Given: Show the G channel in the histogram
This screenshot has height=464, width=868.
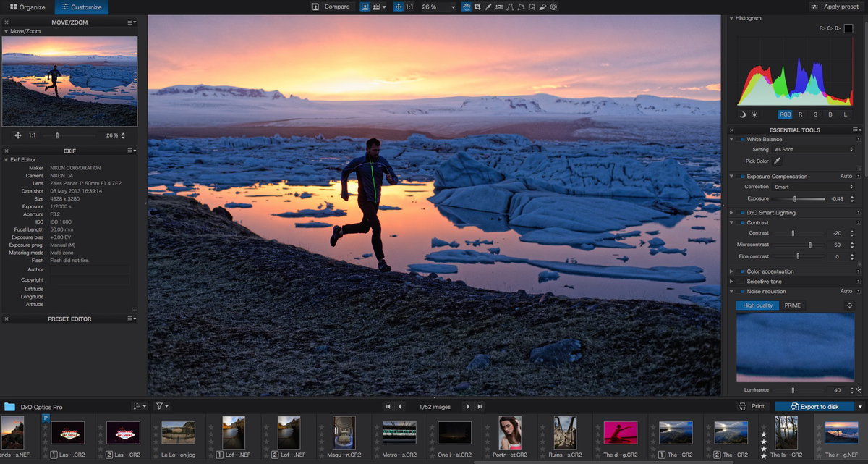Looking at the screenshot, I should (815, 114).
